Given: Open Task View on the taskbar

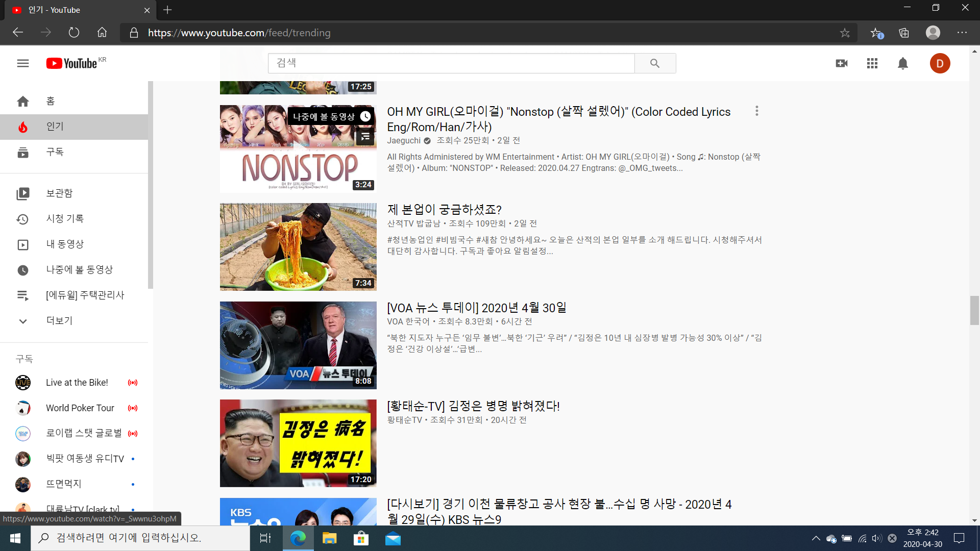Looking at the screenshot, I should tap(265, 538).
